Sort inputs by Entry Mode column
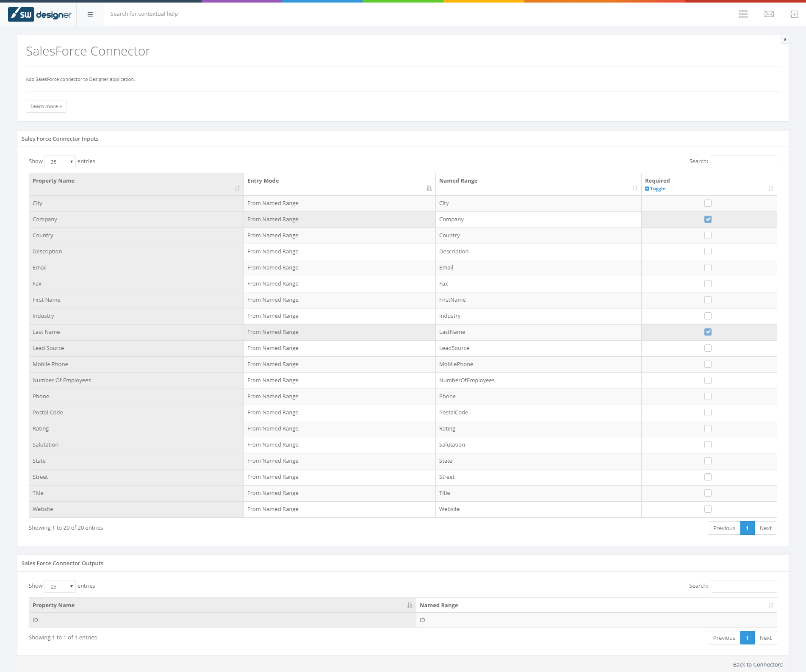Screen dimensions: 806x672 coord(339,184)
